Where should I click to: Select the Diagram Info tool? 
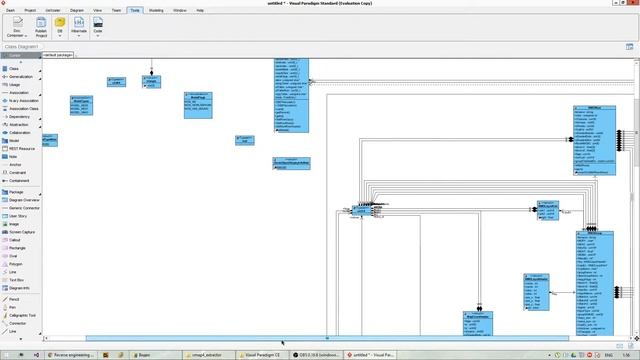pyautogui.click(x=20, y=288)
